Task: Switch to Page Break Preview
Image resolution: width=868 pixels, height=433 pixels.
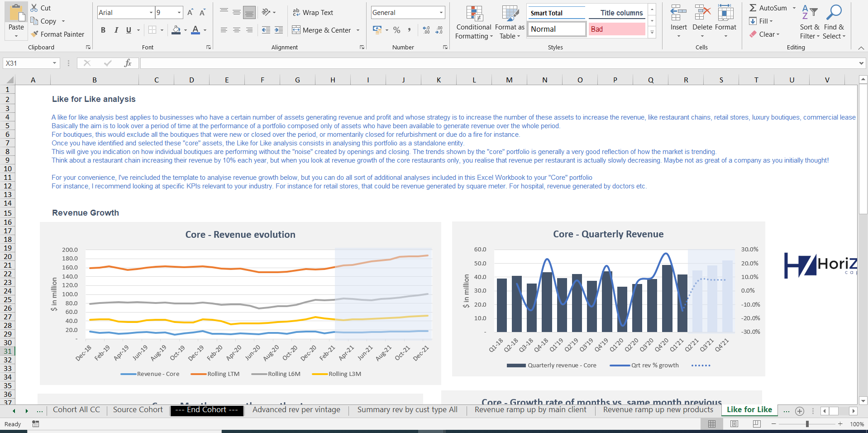Action: click(757, 424)
